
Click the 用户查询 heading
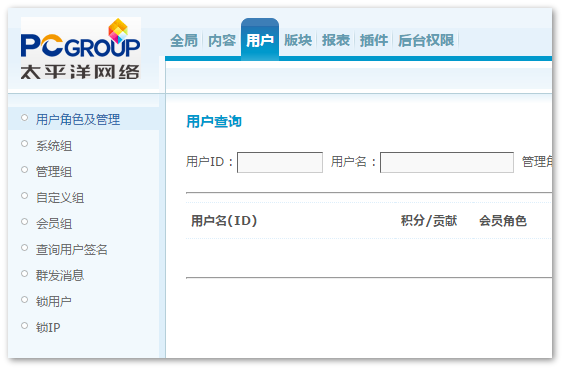(214, 121)
